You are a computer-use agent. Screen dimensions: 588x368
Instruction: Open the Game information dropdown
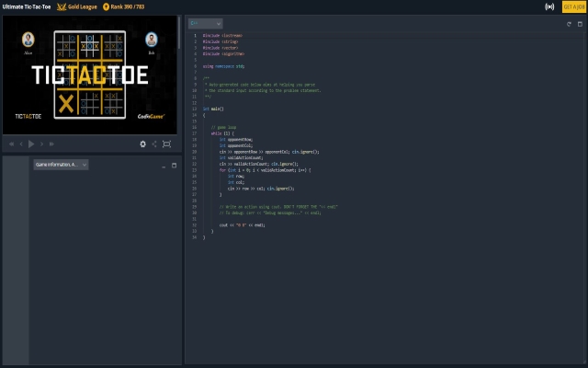[62, 165]
